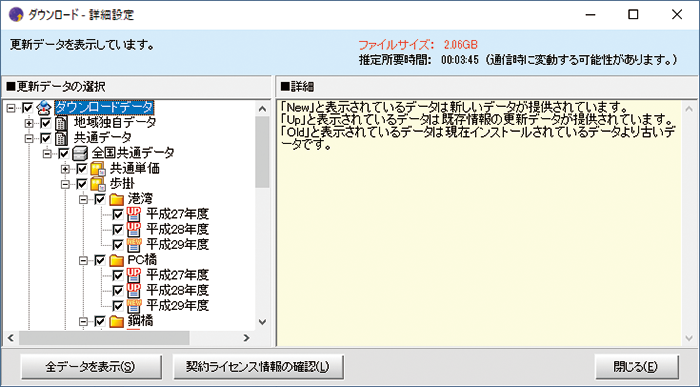Collapse the PC橋 folder node
This screenshot has width=700, height=387.
(83, 261)
